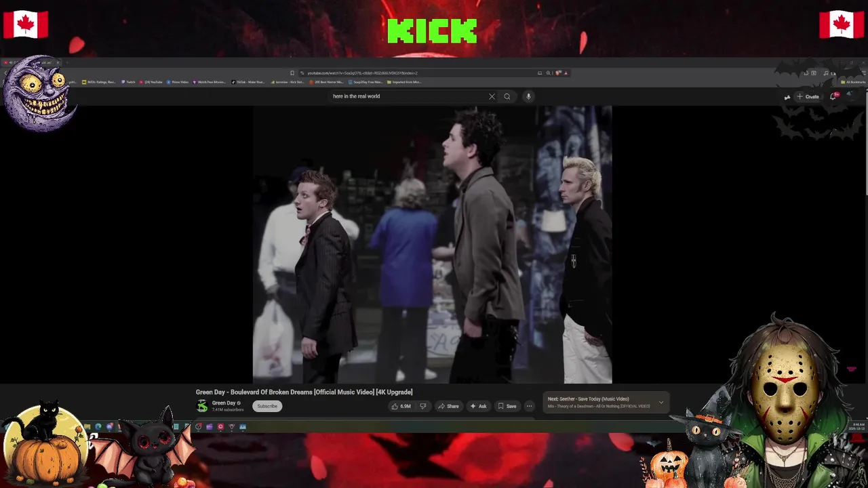This screenshot has height=488, width=868.
Task: Open the bookmark icon in address bar
Action: point(292,73)
